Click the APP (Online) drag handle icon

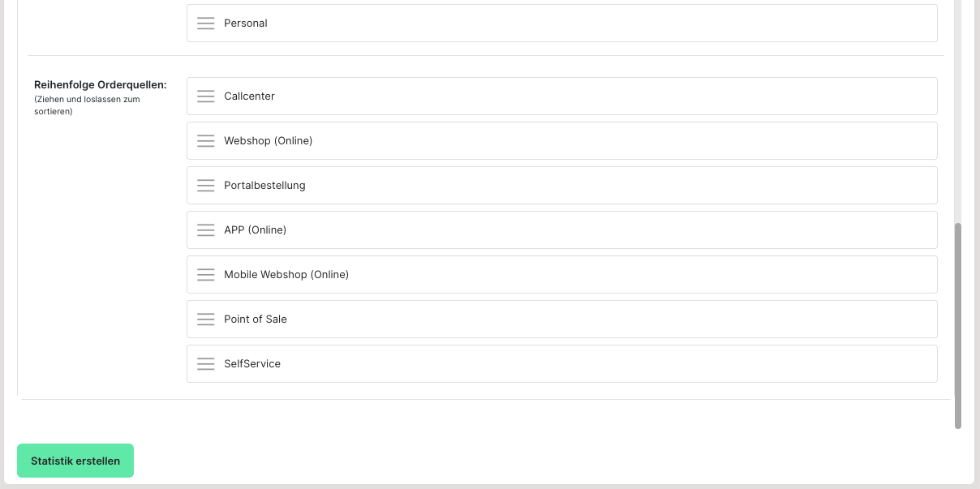pyautogui.click(x=206, y=230)
